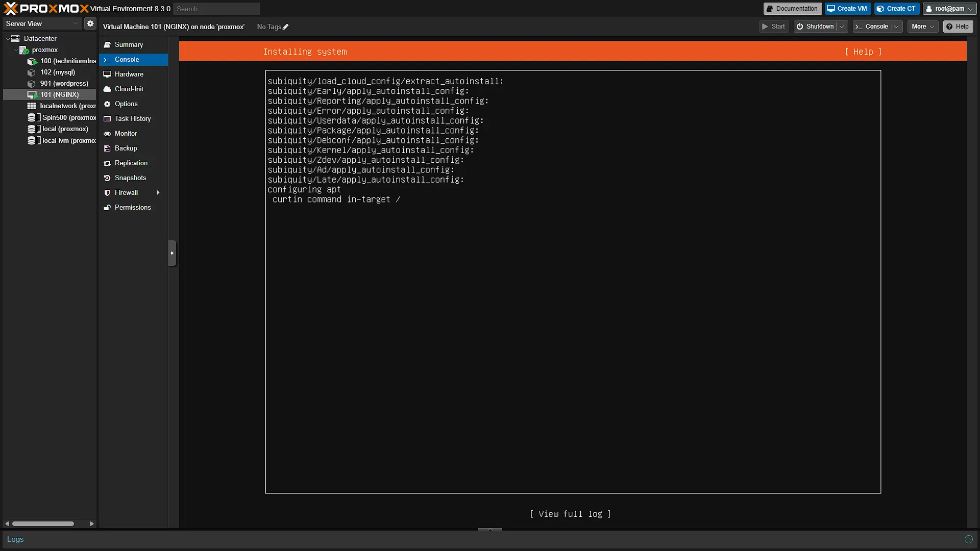Image resolution: width=980 pixels, height=551 pixels.
Task: Open the More dropdown menu
Action: pos(923,27)
